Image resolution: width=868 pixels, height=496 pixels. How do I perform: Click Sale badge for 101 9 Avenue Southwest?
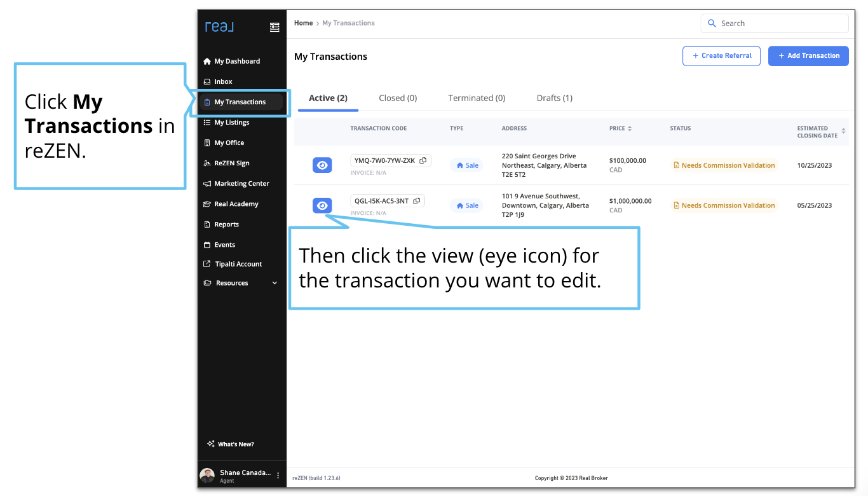[x=467, y=205]
